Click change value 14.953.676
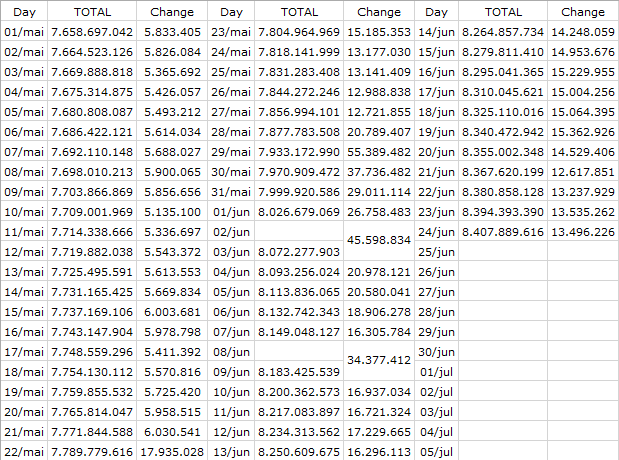This screenshot has height=460, width=619. point(583,52)
